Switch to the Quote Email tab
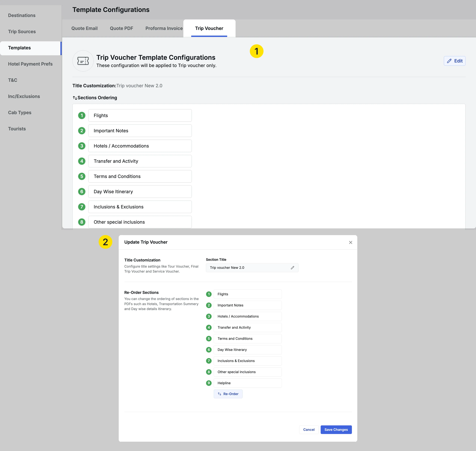Screen dimensions: 476x451 click(84, 28)
